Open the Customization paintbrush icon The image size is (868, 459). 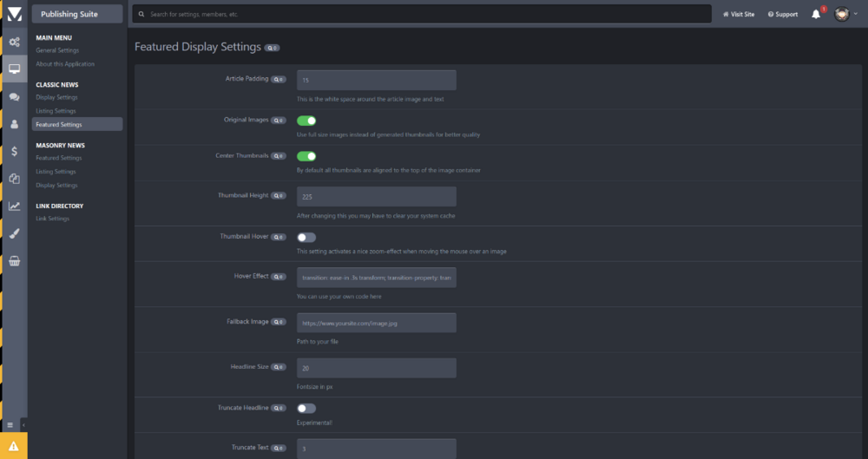(15, 233)
